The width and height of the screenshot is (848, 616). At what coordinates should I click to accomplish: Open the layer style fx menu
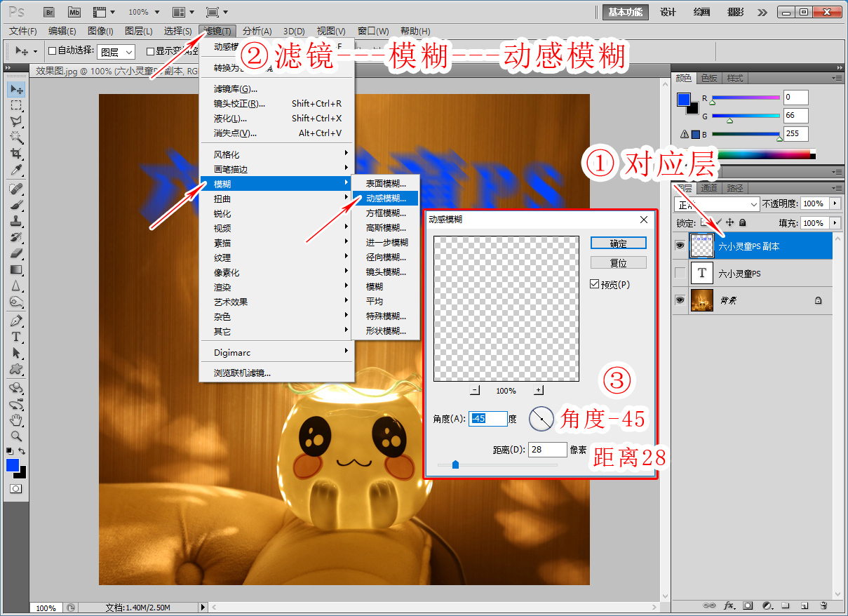729,605
